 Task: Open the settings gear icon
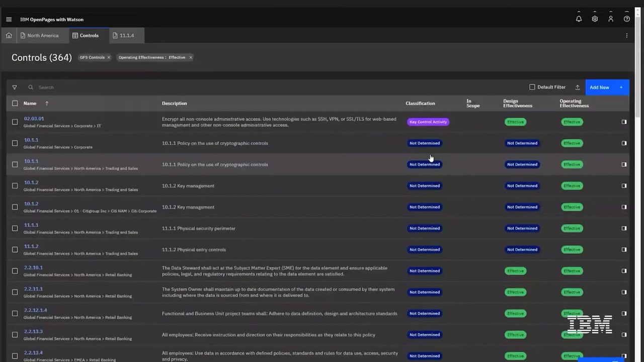(x=595, y=19)
